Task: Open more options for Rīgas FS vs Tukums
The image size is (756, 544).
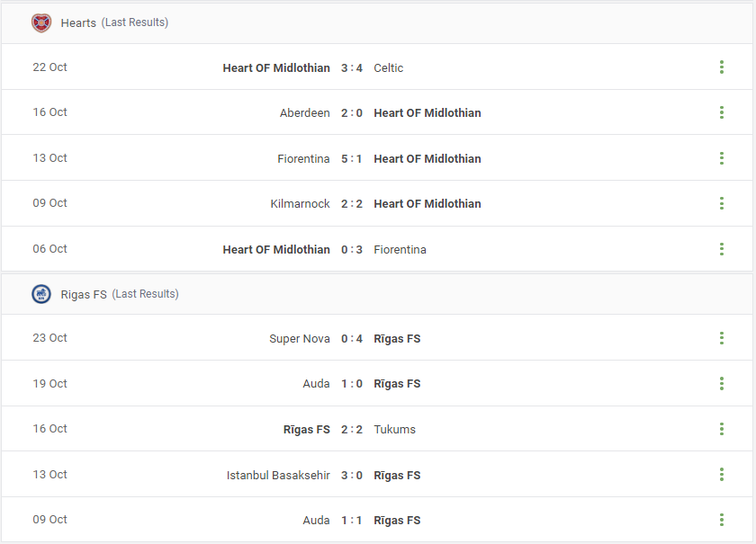Action: click(x=721, y=429)
